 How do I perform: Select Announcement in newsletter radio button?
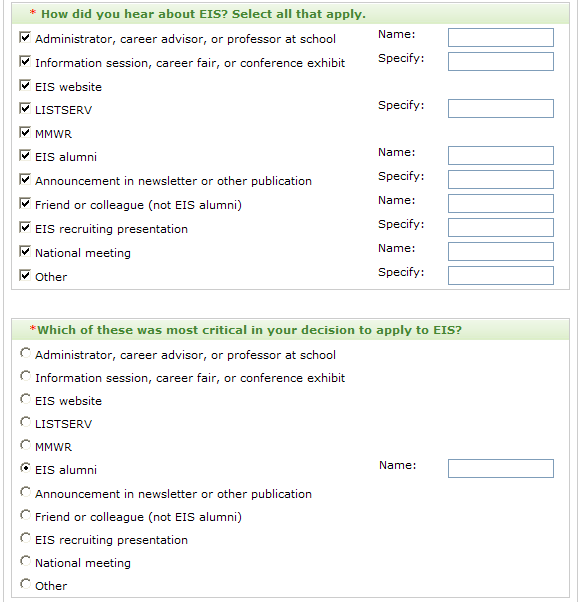pos(25,492)
